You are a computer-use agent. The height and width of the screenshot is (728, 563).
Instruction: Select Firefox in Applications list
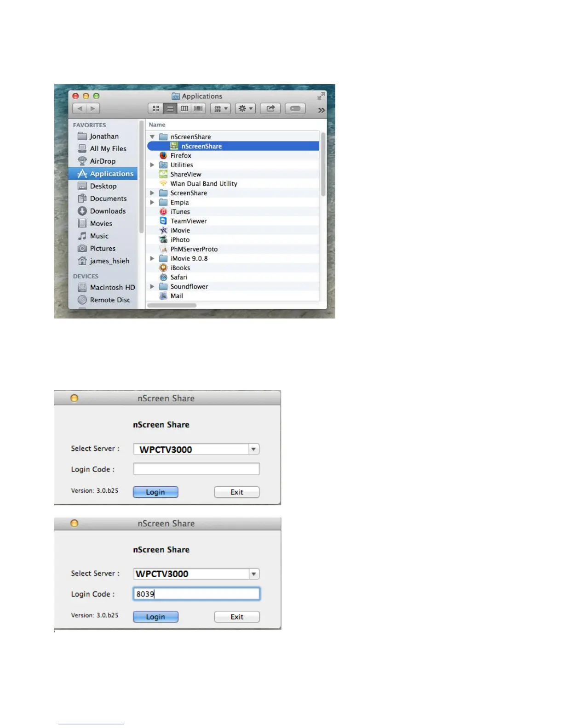tap(233, 155)
